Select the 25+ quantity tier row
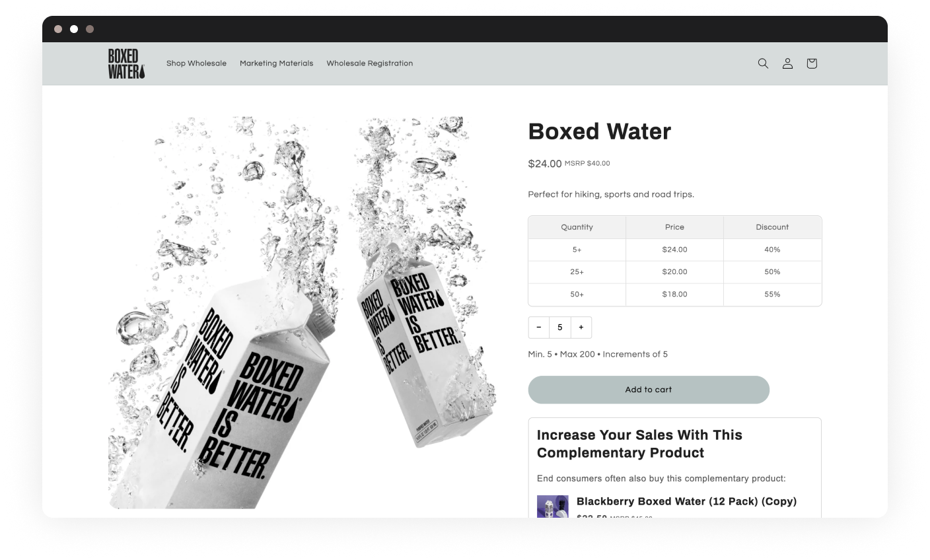This screenshot has width=930, height=560. (675, 272)
